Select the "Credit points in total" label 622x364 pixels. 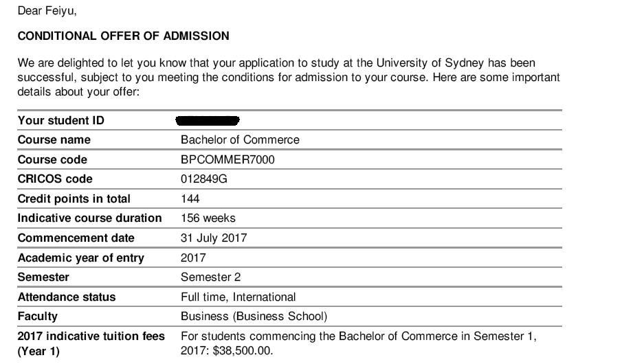point(74,199)
